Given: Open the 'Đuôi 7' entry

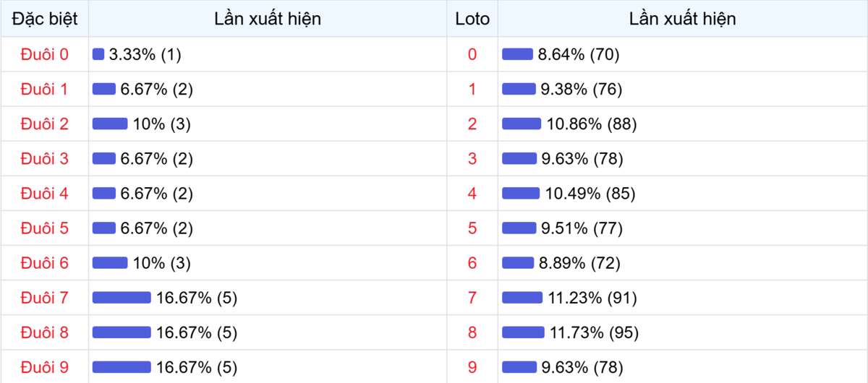Looking at the screenshot, I should point(45,298).
